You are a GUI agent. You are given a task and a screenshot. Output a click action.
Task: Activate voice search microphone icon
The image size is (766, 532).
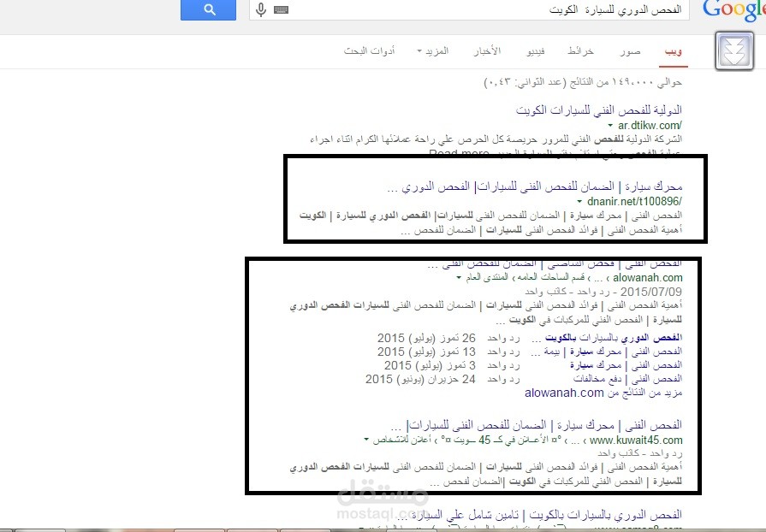261,9
